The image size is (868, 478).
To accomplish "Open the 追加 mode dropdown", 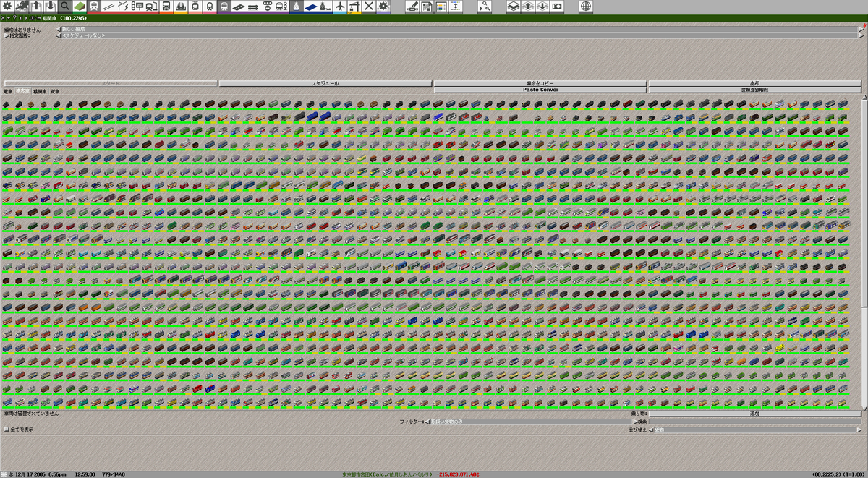I will pyautogui.click(x=754, y=414).
